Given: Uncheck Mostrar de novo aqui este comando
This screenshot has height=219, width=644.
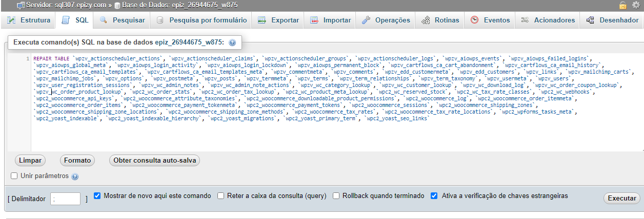Looking at the screenshot, I should [98, 196].
